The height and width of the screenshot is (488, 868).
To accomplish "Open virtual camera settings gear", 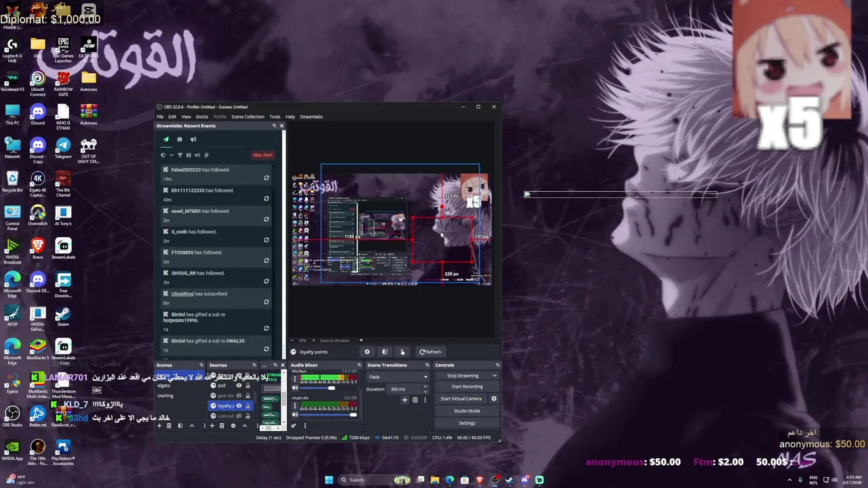I will (x=494, y=399).
